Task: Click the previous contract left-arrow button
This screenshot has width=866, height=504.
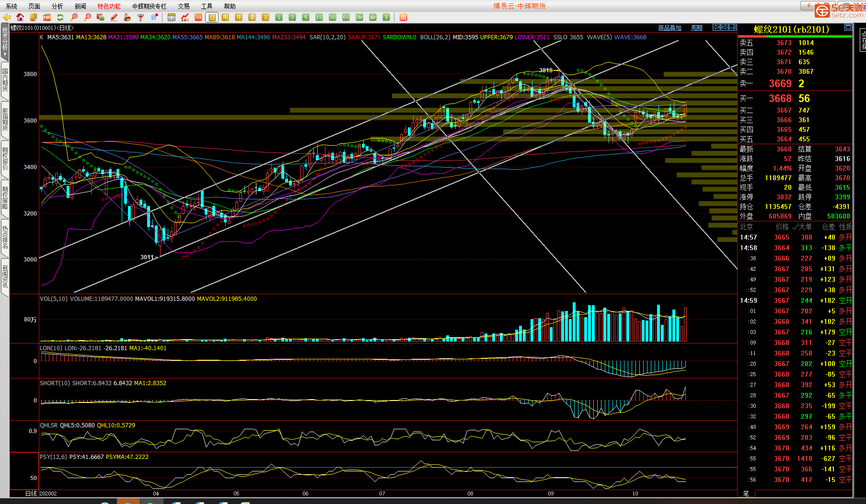Action: click(716, 27)
